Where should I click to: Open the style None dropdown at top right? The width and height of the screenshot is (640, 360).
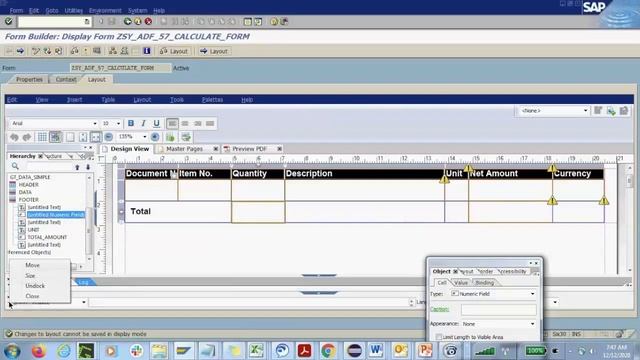(585, 111)
